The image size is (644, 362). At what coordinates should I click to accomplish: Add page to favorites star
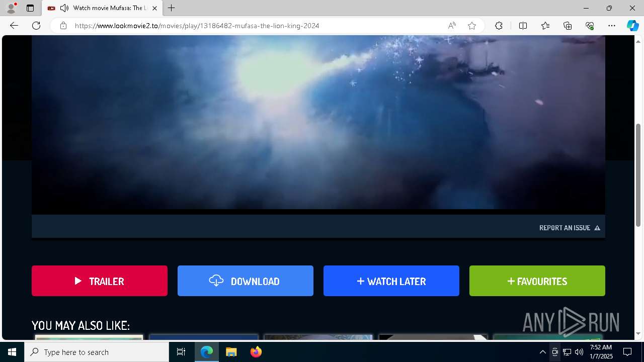pyautogui.click(x=472, y=26)
